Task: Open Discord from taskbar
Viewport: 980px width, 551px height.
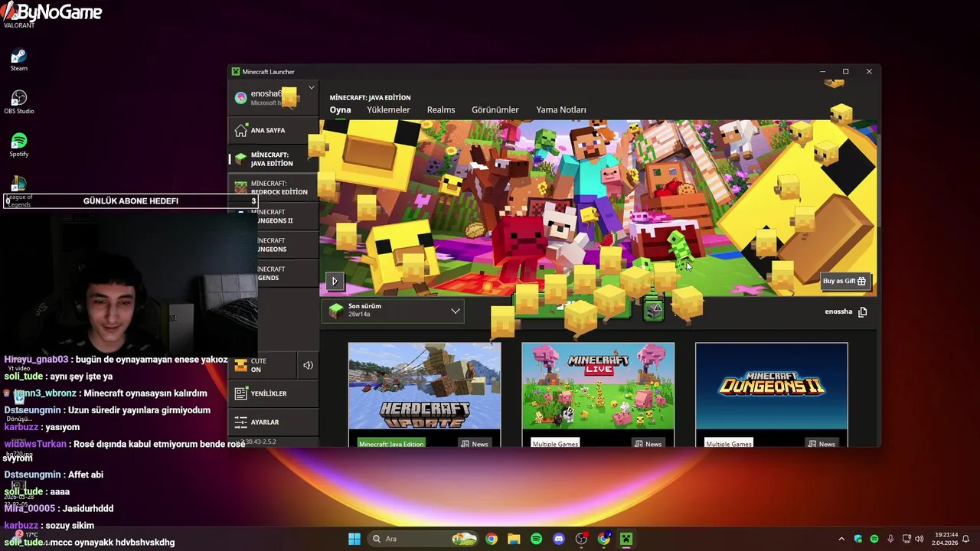Action: (x=559, y=539)
